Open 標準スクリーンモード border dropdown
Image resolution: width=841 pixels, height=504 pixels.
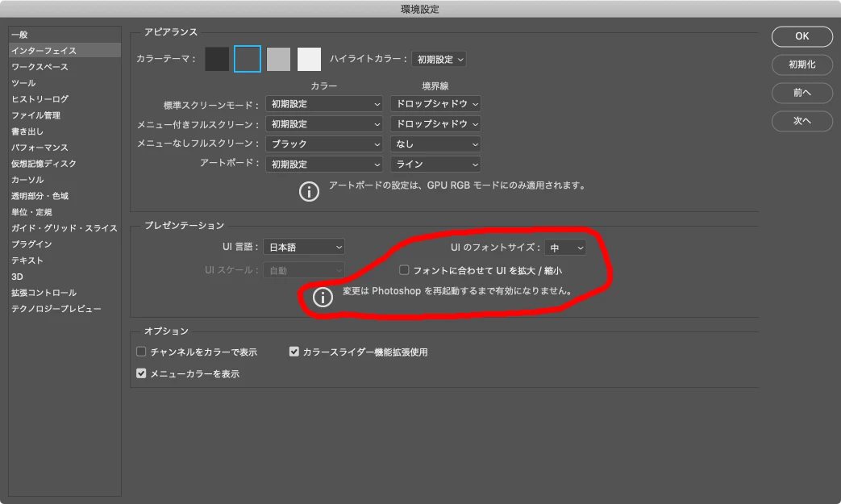[435, 104]
